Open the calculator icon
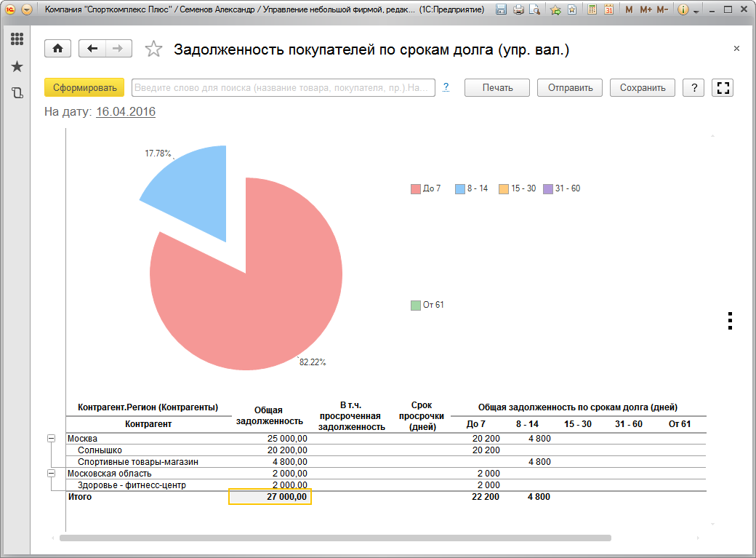Viewport: 756px width, 558px height. 592,9
